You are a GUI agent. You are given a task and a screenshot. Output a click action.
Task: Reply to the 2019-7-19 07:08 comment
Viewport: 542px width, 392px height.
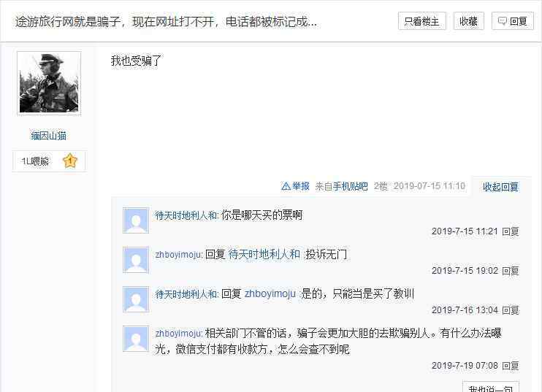510,366
